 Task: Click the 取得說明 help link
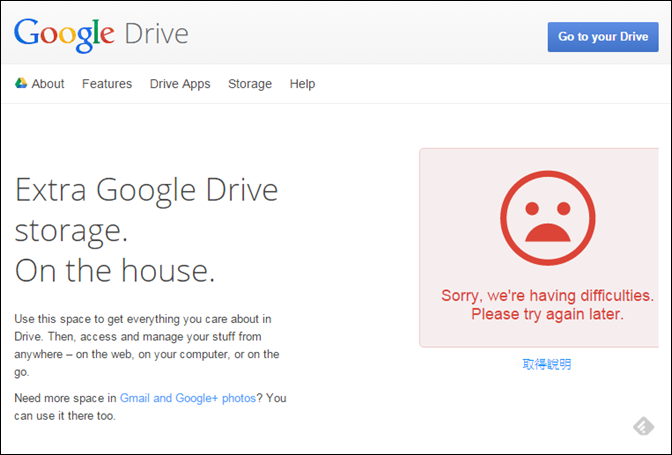[547, 364]
